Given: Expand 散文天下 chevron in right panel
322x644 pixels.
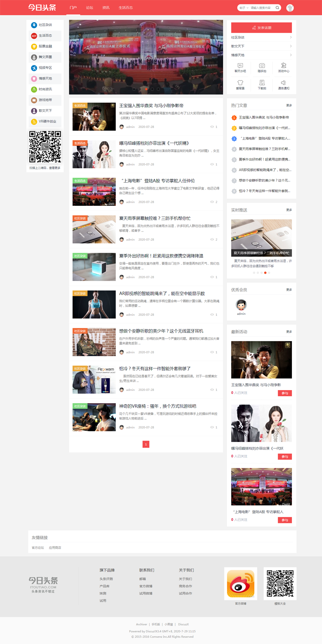Looking at the screenshot, I should pos(291,46).
